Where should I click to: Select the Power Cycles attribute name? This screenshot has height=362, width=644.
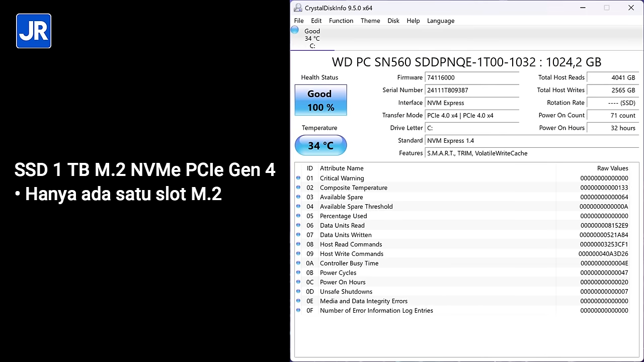tap(338, 273)
